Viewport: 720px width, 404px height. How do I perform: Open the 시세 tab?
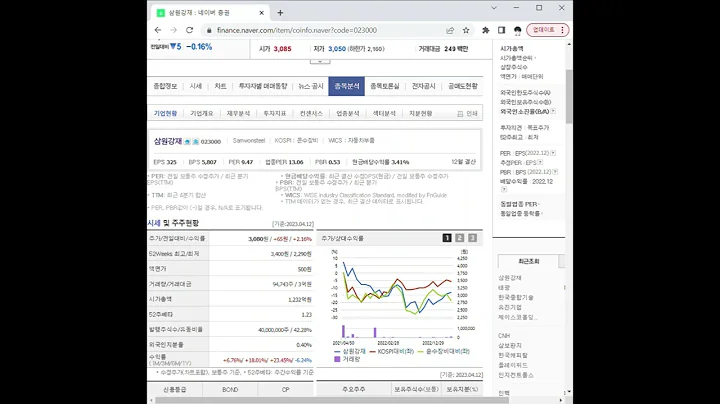(x=196, y=86)
